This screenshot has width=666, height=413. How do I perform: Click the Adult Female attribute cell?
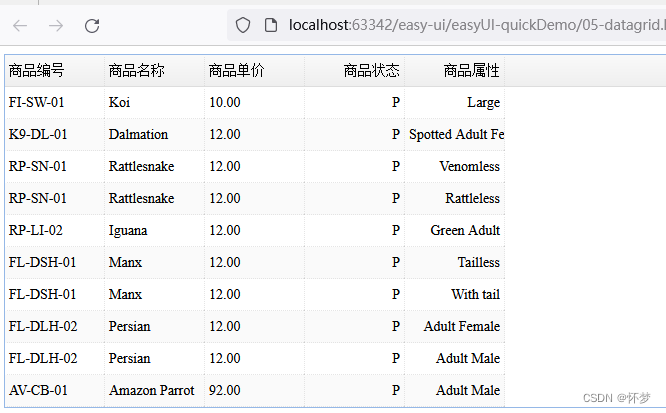tap(454, 326)
